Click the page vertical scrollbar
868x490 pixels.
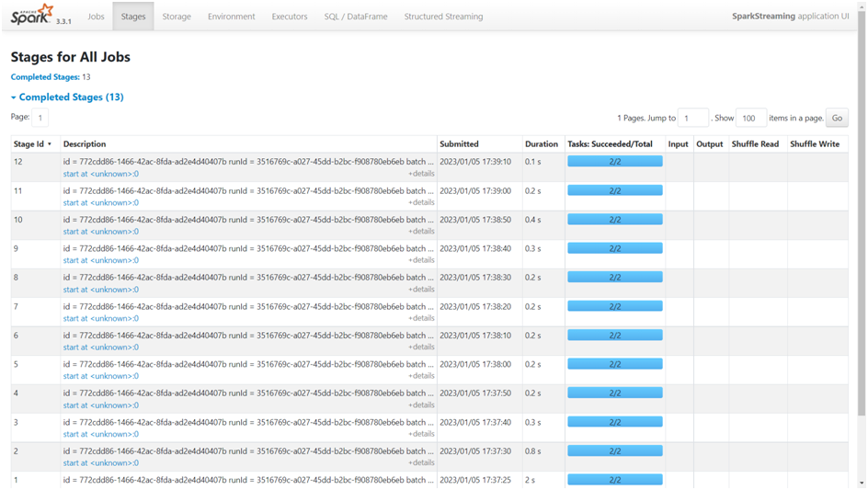862,213
